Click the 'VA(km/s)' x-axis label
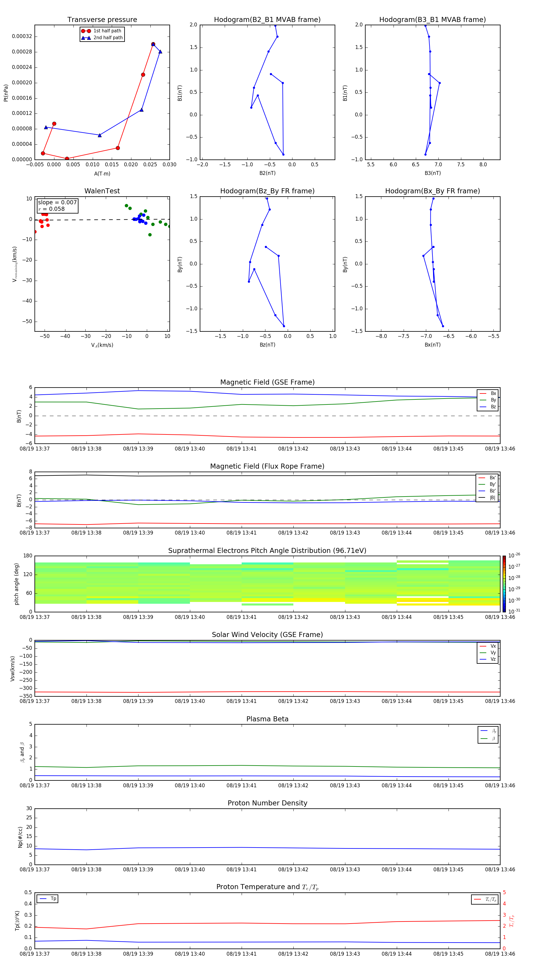Viewport: 535px width, 980px height. point(102,345)
